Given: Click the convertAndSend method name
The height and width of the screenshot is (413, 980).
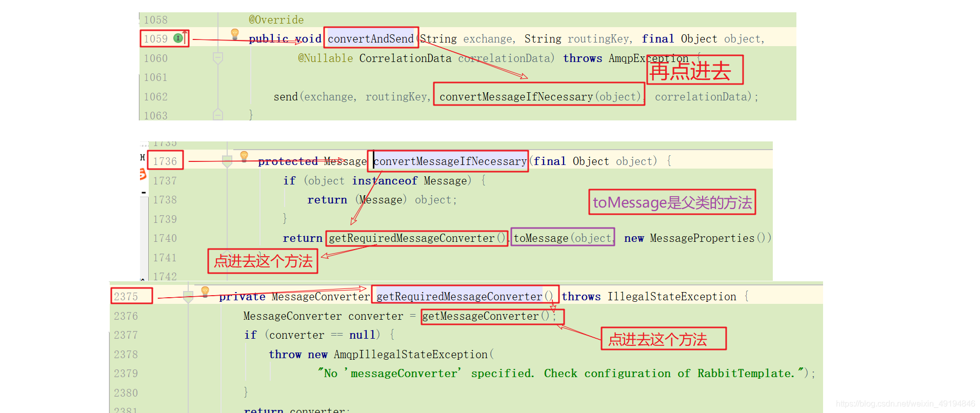Looking at the screenshot, I should [x=371, y=39].
